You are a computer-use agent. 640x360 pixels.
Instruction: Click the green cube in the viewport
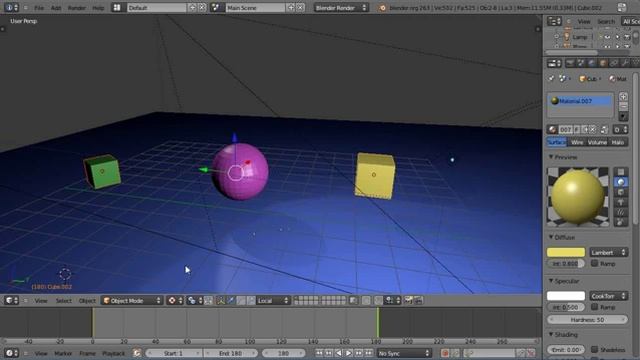tap(102, 171)
